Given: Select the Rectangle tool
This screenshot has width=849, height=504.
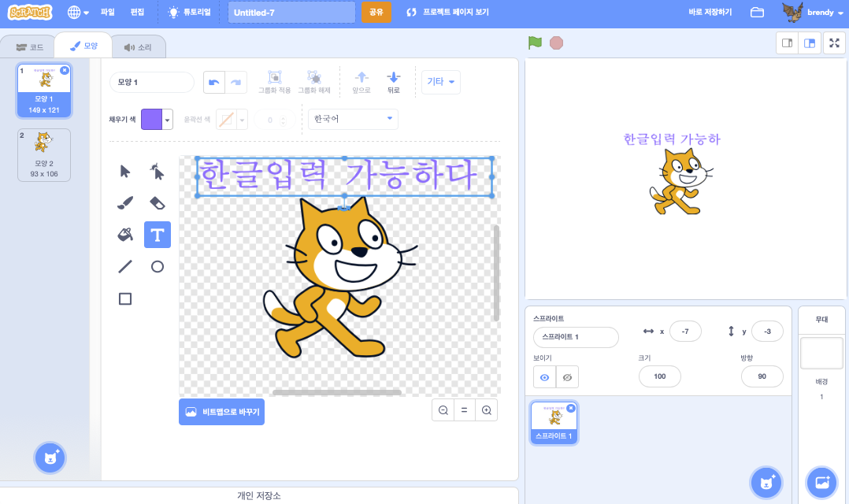Looking at the screenshot, I should coord(125,298).
